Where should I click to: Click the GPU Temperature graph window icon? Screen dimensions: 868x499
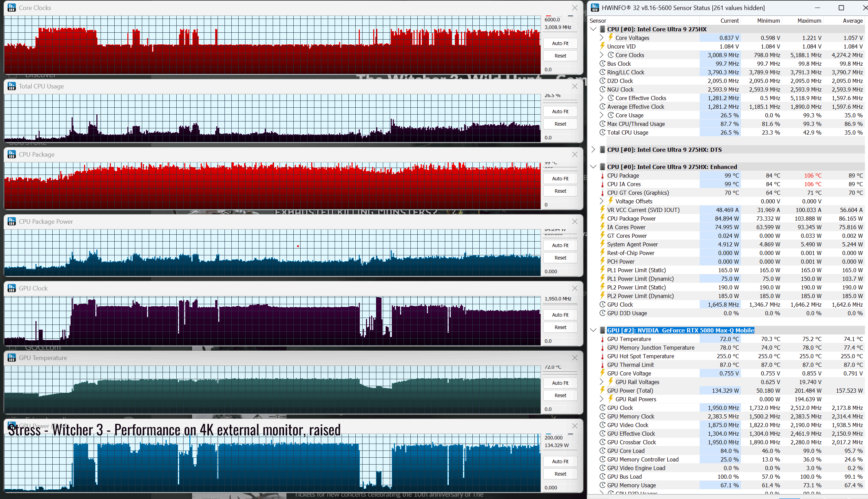point(12,358)
